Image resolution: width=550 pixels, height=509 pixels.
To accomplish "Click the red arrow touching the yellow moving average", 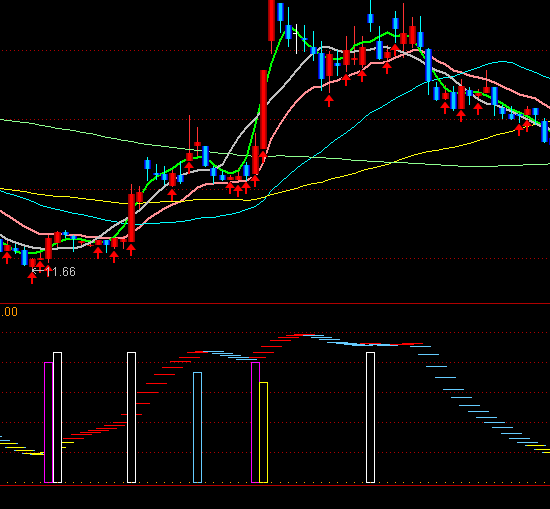I will point(519,130).
